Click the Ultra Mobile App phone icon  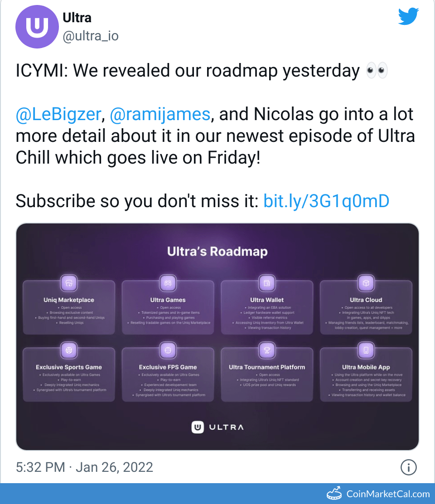tap(366, 350)
